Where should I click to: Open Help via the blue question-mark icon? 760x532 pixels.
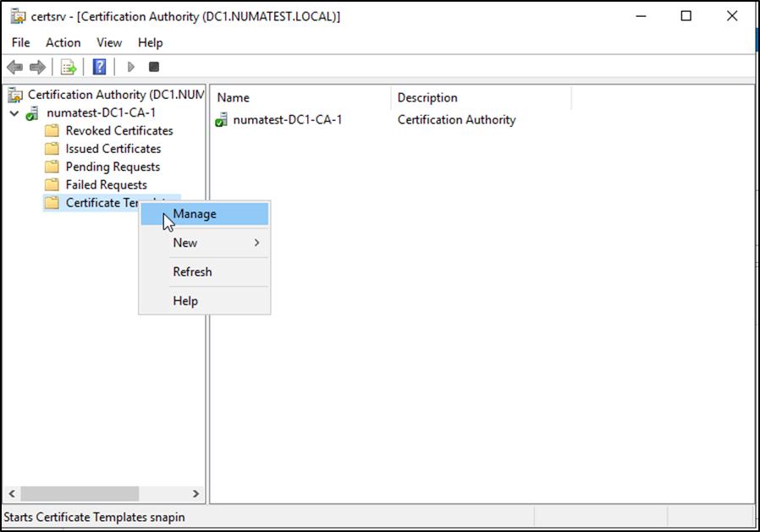pyautogui.click(x=100, y=67)
